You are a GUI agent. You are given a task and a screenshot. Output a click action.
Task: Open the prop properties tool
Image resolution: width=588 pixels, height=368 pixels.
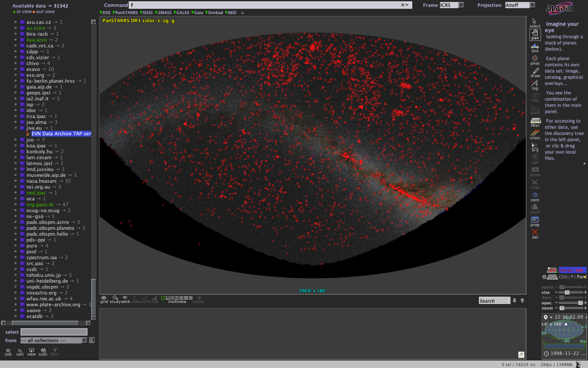pyautogui.click(x=534, y=222)
